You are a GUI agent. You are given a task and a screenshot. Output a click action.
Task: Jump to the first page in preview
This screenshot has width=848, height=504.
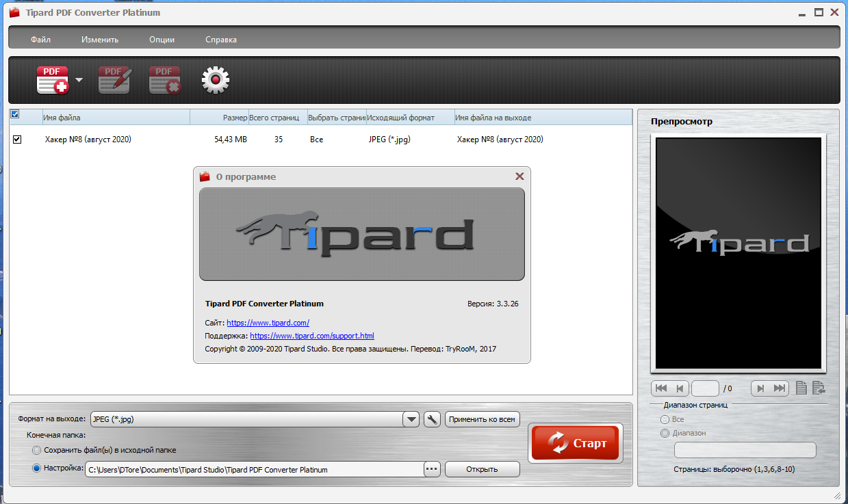pyautogui.click(x=660, y=388)
